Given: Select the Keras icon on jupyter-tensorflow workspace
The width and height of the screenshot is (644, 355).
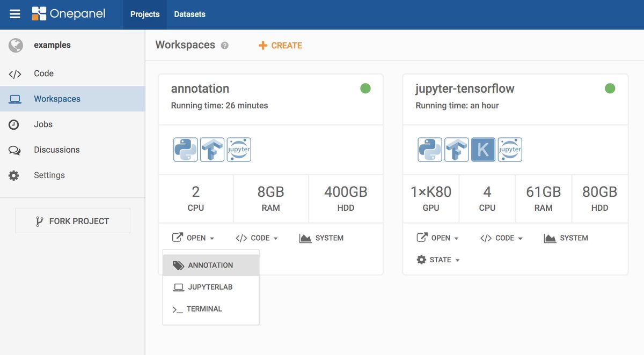Looking at the screenshot, I should 483,150.
